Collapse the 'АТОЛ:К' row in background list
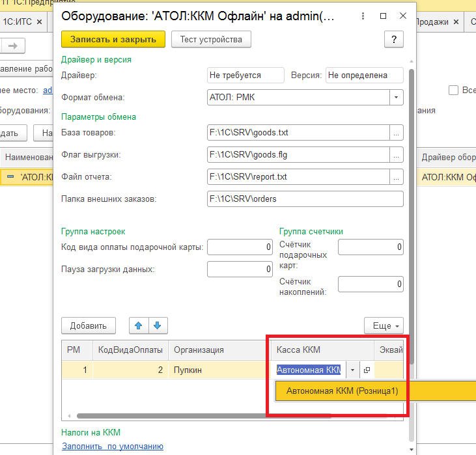 (10, 176)
